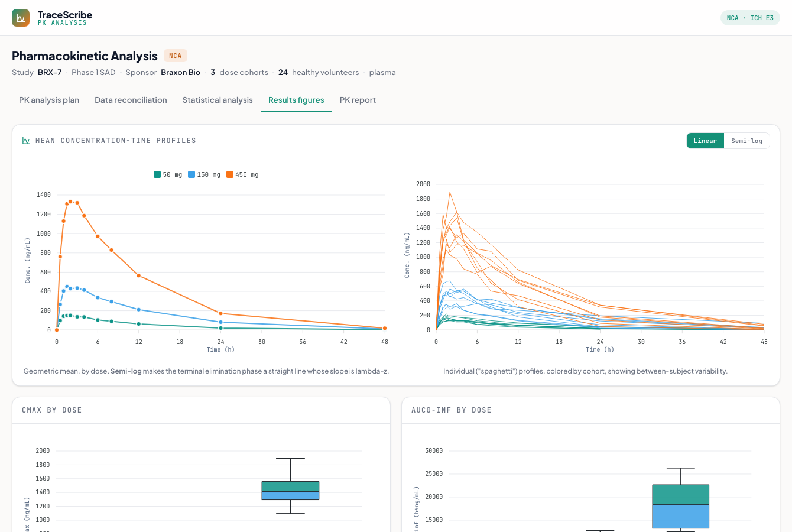Click the orange NCA tag next to title
Screen dimensions: 792x532
click(176, 56)
